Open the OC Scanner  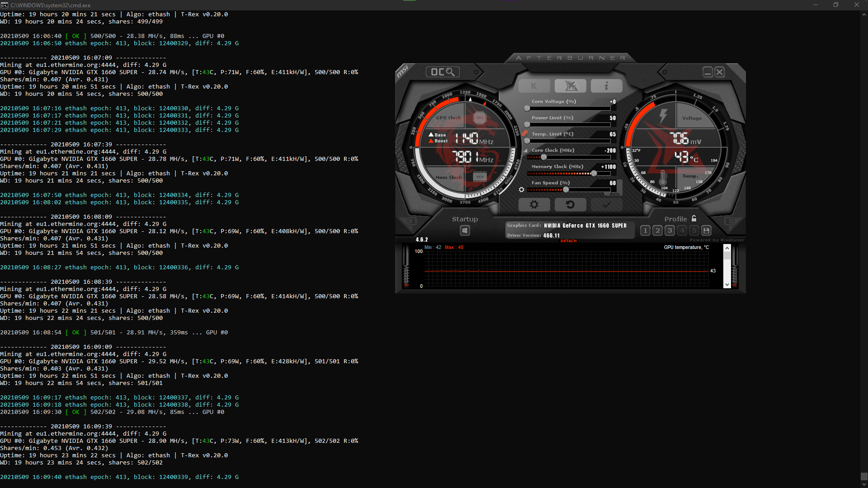tap(443, 72)
